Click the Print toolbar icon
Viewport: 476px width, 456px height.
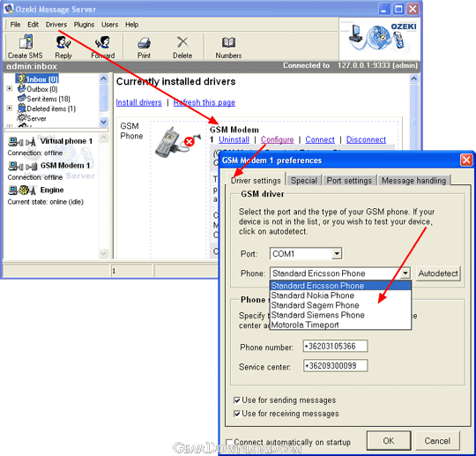coord(144,42)
